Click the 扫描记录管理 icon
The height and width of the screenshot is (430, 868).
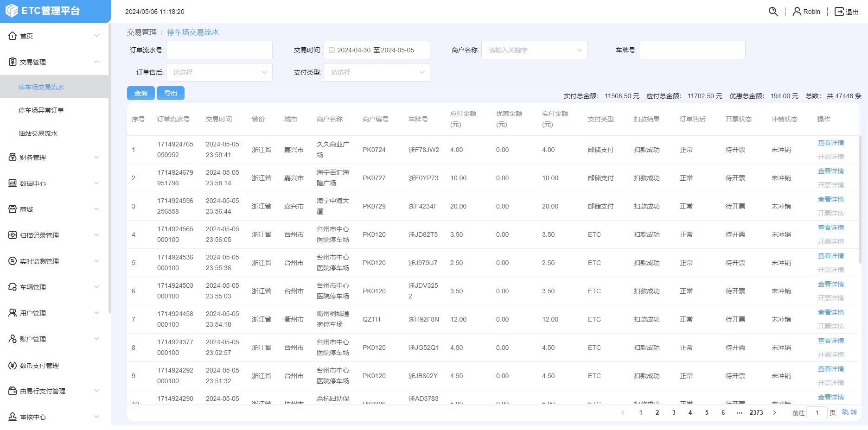13,235
